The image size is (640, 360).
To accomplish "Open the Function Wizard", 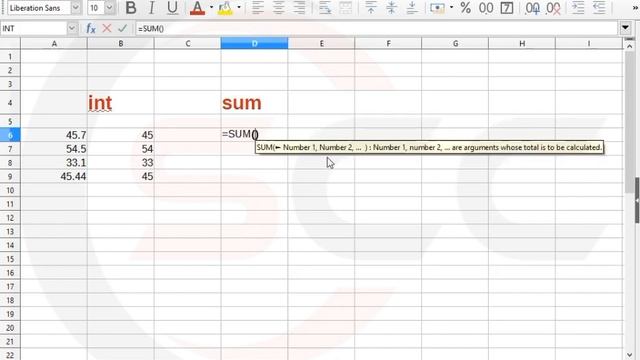I will pos(91,29).
